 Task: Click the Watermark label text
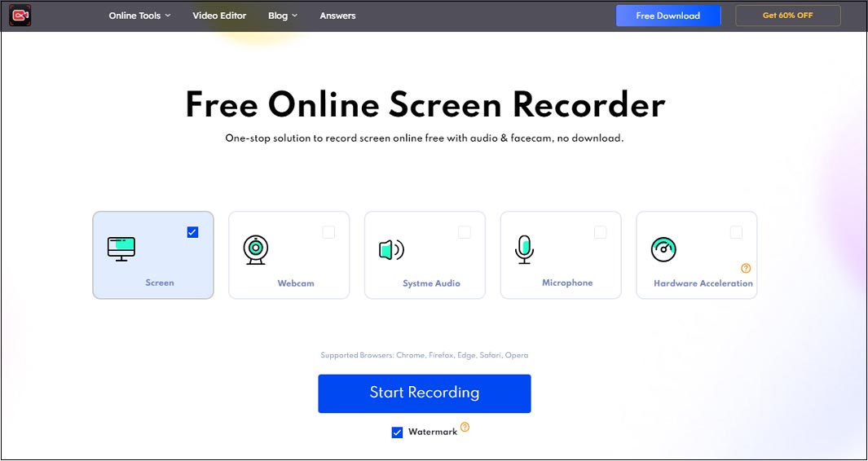[433, 432]
